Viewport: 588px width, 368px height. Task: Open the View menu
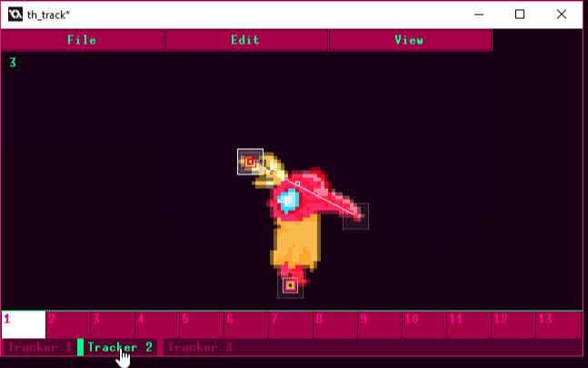(x=410, y=40)
